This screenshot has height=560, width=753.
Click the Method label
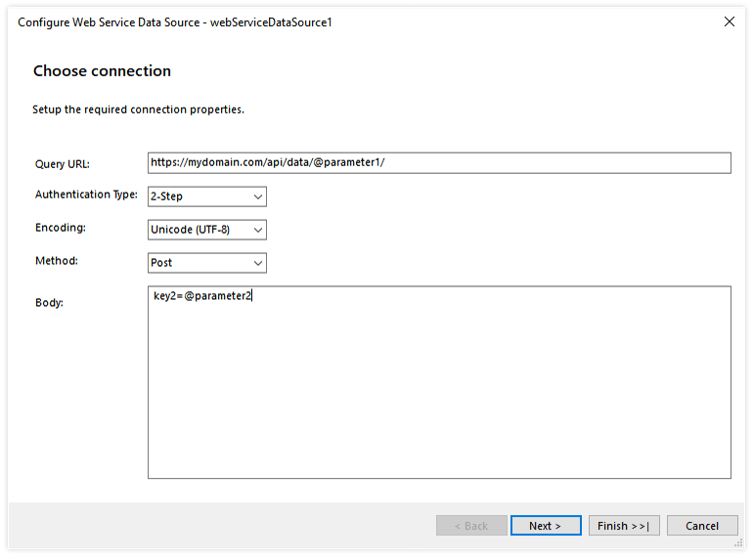tap(57, 261)
